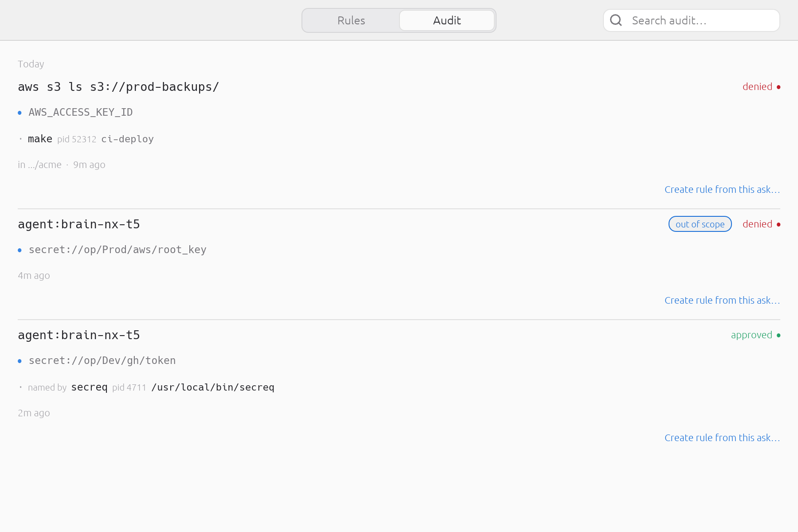Click the pid 52312 label
The height and width of the screenshot is (532, 798).
pyautogui.click(x=77, y=139)
